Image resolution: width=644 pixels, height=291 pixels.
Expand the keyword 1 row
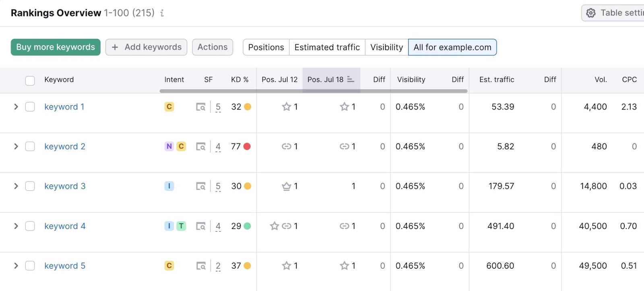16,107
